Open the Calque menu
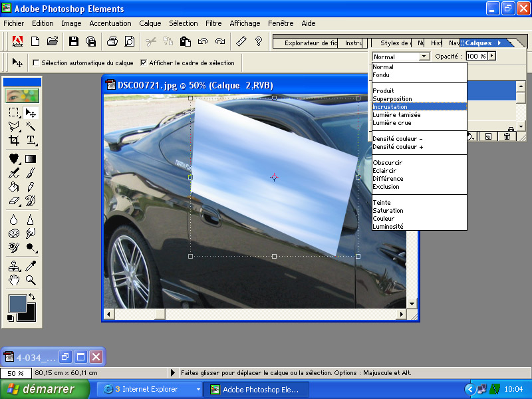This screenshot has width=532, height=399. tap(150, 23)
